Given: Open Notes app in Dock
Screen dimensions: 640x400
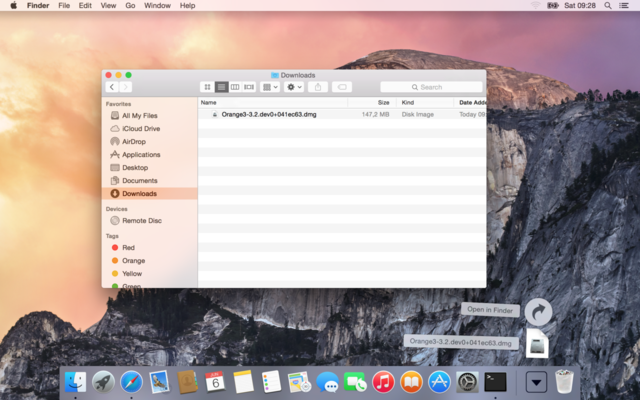Looking at the screenshot, I should click(x=243, y=382).
